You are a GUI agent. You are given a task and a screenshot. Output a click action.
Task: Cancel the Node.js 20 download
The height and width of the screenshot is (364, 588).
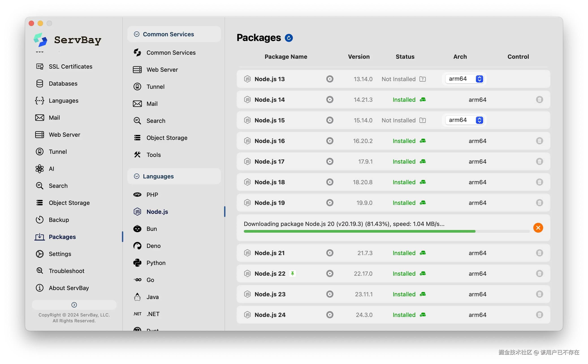(x=538, y=228)
